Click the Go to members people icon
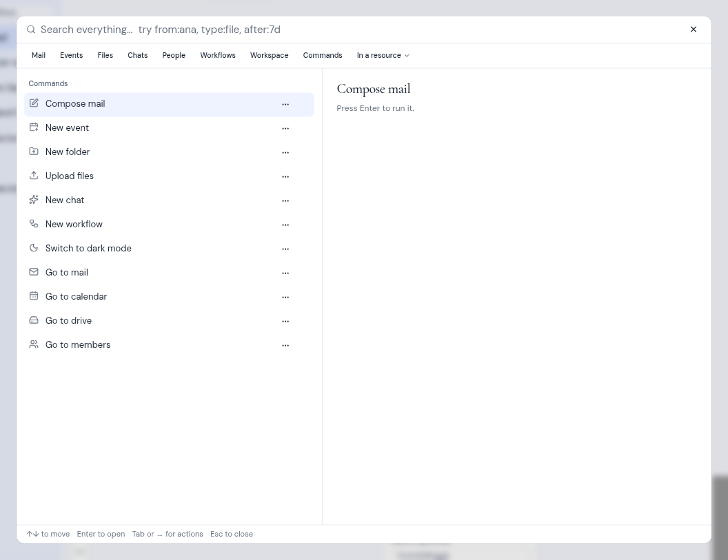The image size is (728, 560). click(34, 344)
